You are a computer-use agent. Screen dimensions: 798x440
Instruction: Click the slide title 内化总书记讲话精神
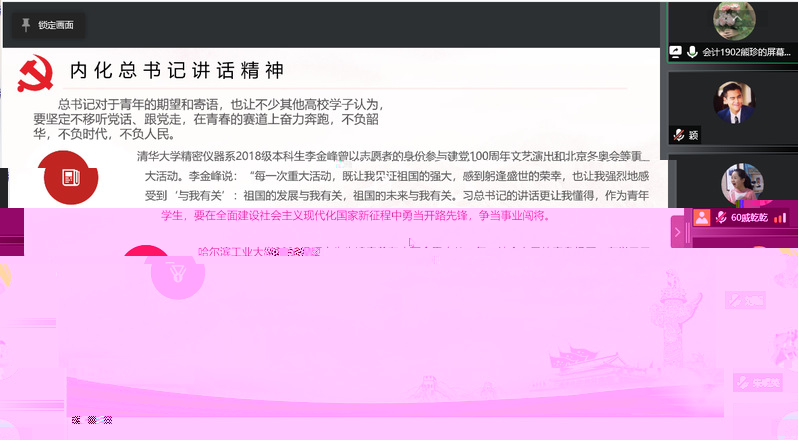tap(177, 71)
